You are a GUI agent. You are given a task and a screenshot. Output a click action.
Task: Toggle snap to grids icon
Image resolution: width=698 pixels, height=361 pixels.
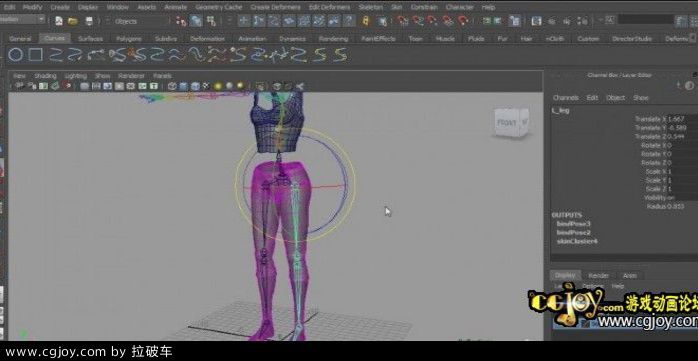pyautogui.click(x=402, y=21)
